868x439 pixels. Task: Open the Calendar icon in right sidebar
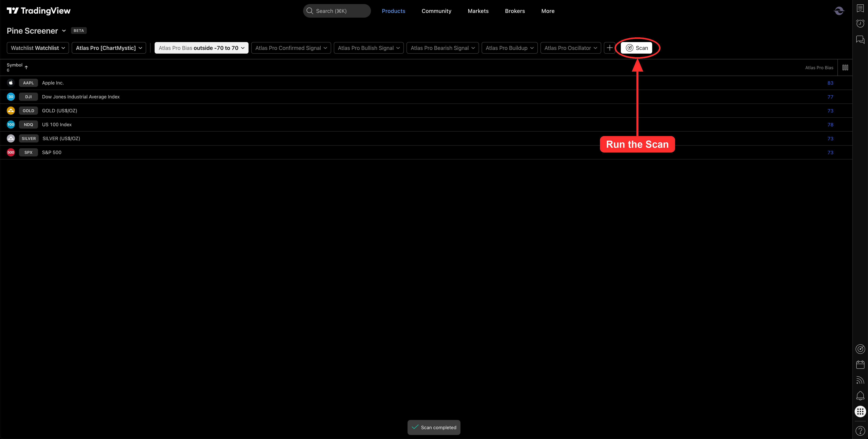pos(860,365)
